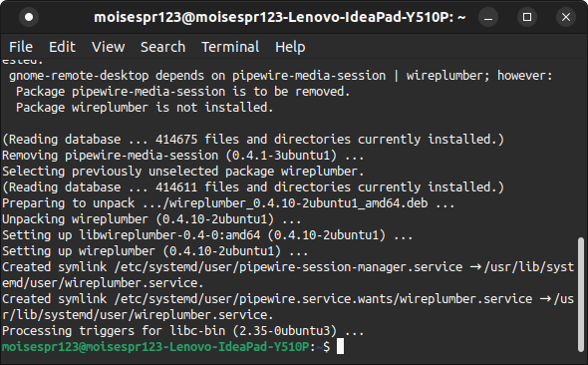The width and height of the screenshot is (588, 365).
Task: Open the Terminal menu
Action: [x=230, y=47]
